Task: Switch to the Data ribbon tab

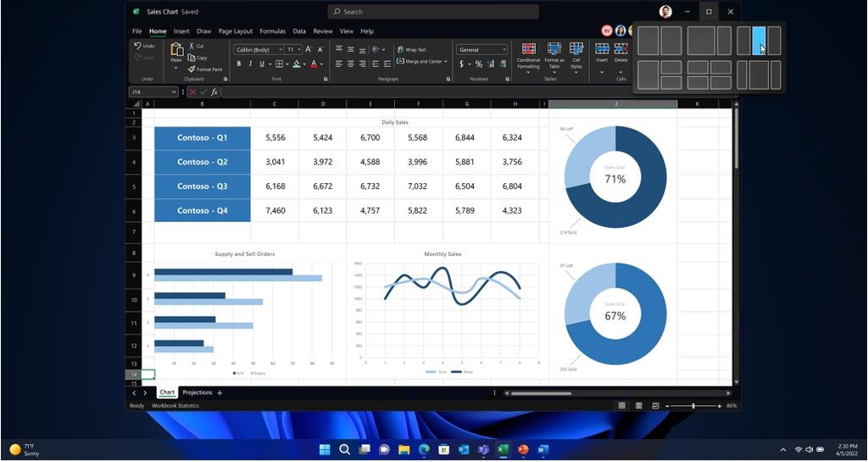Action: tap(299, 31)
